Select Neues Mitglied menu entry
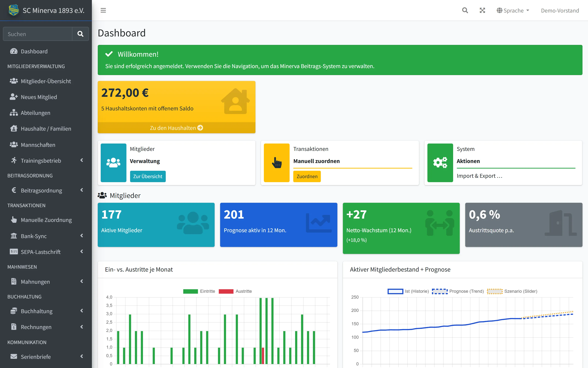588x368 pixels. tap(46, 97)
